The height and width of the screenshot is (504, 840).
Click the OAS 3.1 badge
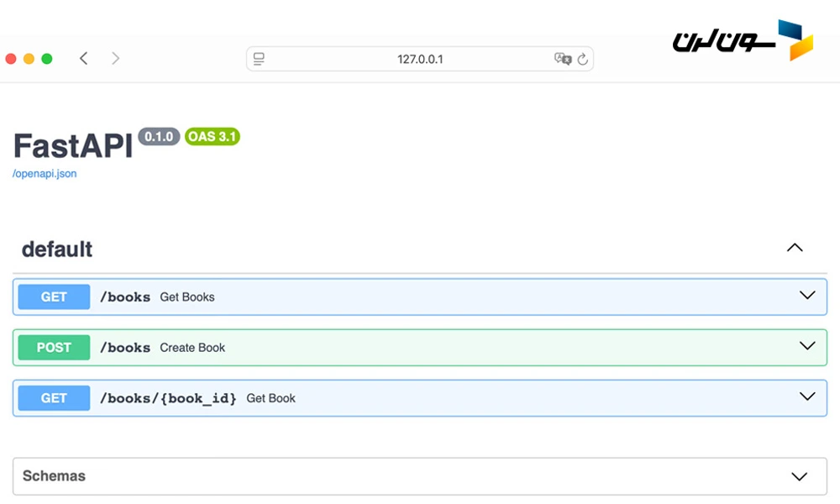(x=213, y=136)
